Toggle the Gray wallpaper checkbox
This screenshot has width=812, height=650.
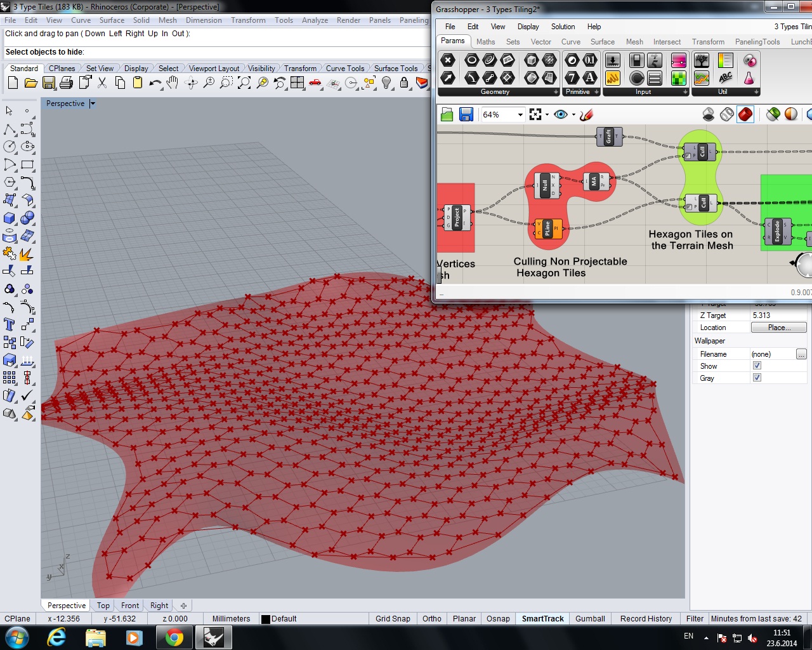pyautogui.click(x=757, y=378)
